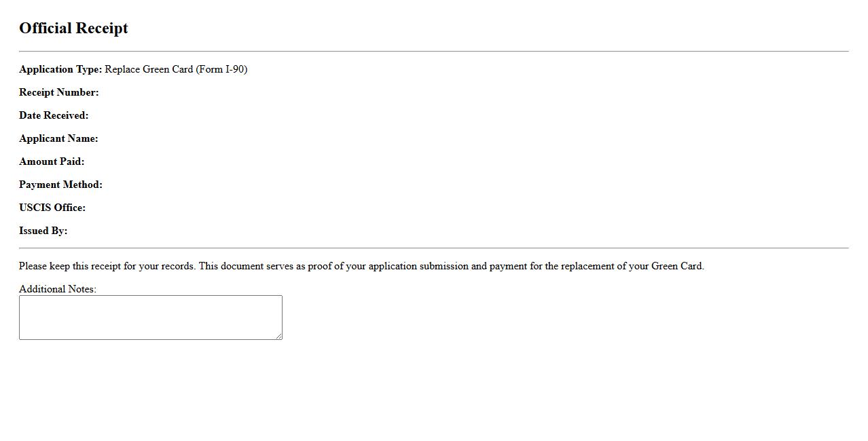
Task: Select the Payment Method label
Action: click(60, 185)
